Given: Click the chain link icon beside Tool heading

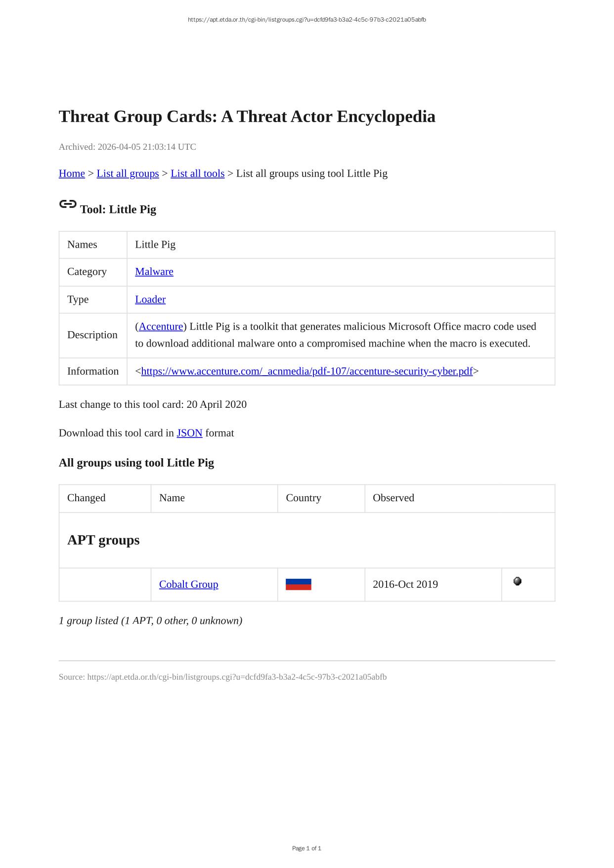Looking at the screenshot, I should pyautogui.click(x=68, y=204).
